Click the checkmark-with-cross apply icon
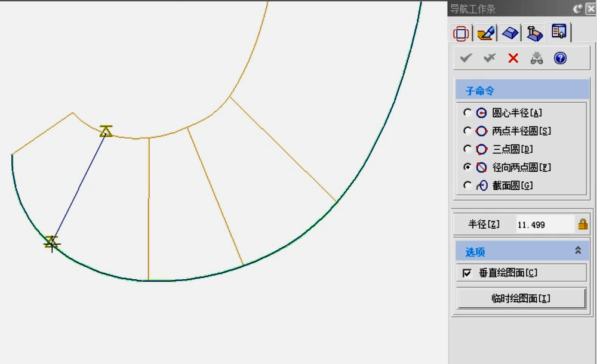The image size is (597, 364). click(490, 58)
